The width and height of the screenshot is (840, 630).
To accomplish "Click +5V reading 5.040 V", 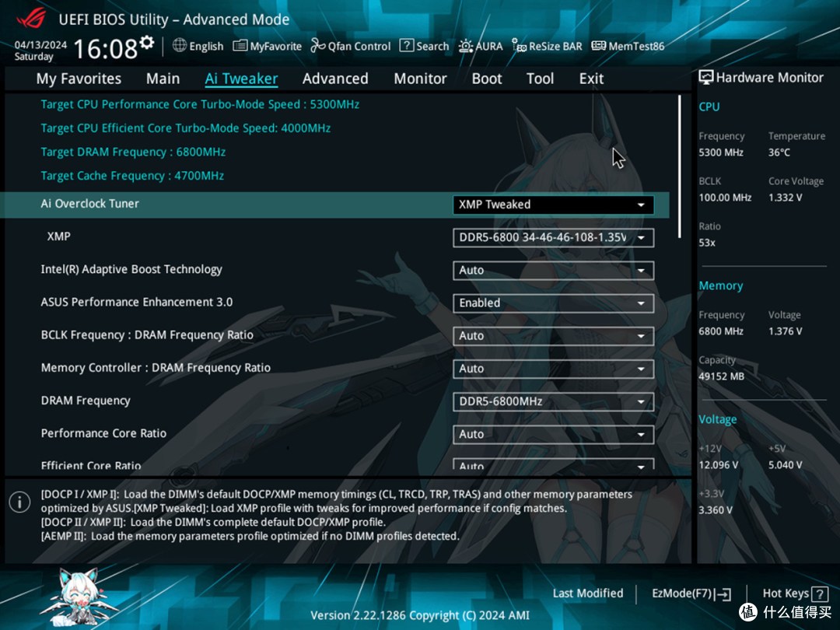I will click(x=785, y=465).
